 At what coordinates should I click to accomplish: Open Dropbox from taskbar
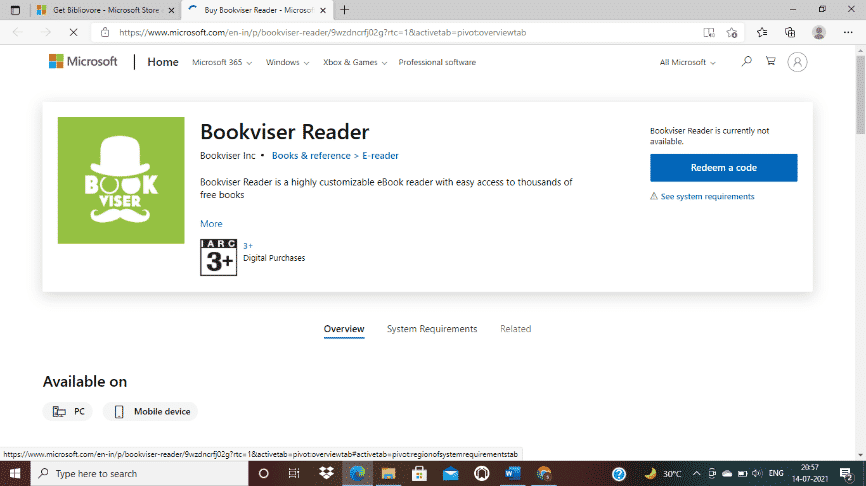[326, 474]
